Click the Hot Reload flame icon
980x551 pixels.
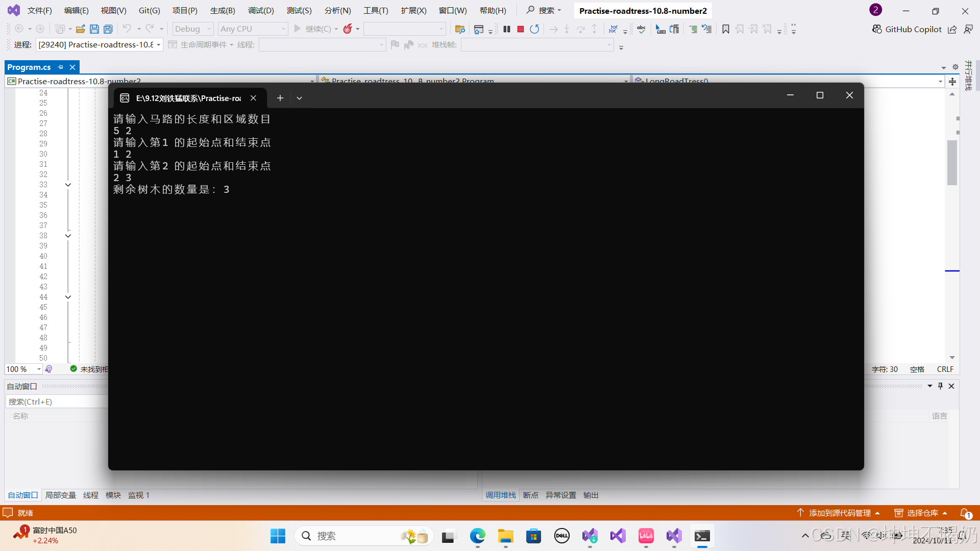[x=348, y=29]
